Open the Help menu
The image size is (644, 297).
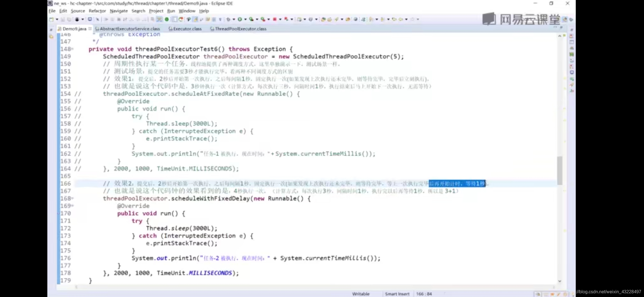tap(204, 11)
